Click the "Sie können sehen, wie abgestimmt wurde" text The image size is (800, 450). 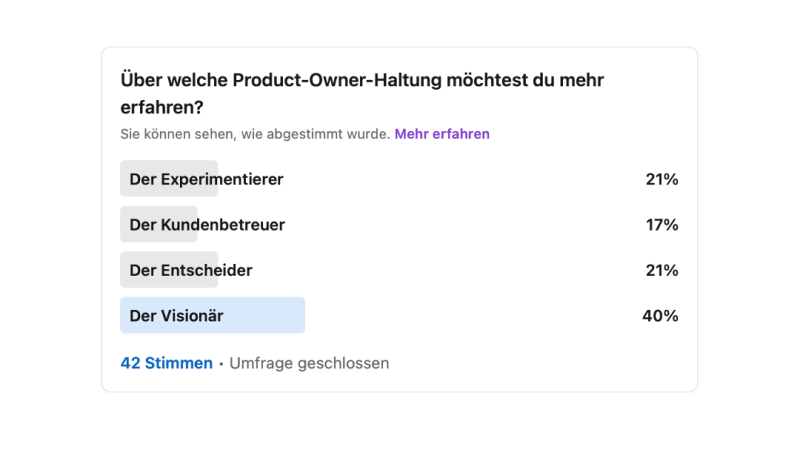[x=254, y=134]
